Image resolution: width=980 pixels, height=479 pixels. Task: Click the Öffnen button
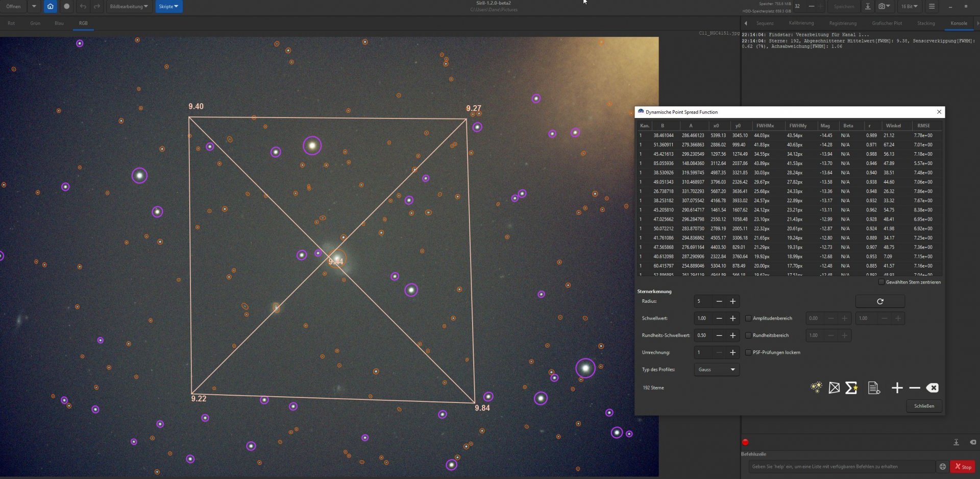click(x=13, y=7)
